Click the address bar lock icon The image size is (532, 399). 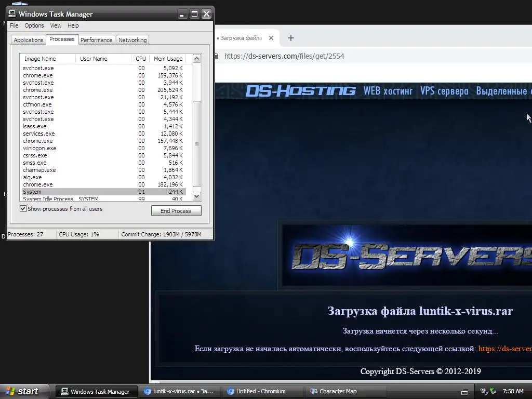click(x=216, y=56)
